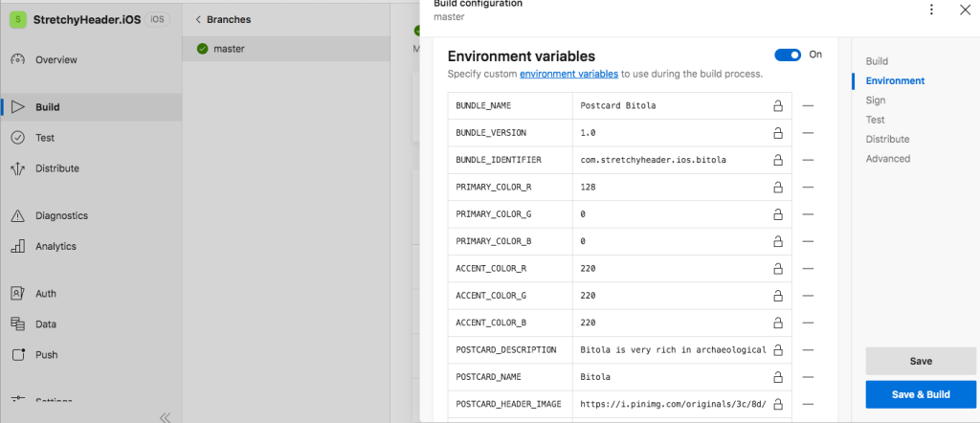Collapse the sidebar with double chevron
This screenshot has height=423, width=980.
pyautogui.click(x=165, y=416)
